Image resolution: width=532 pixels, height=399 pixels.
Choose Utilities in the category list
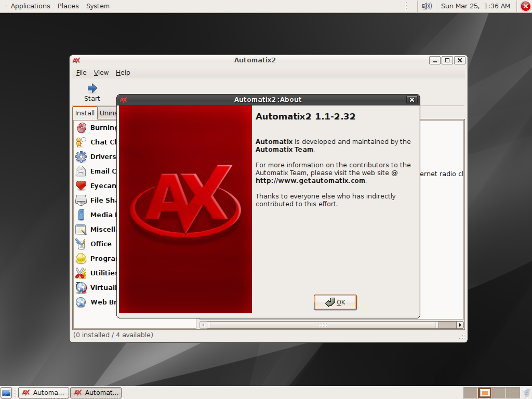tap(103, 273)
